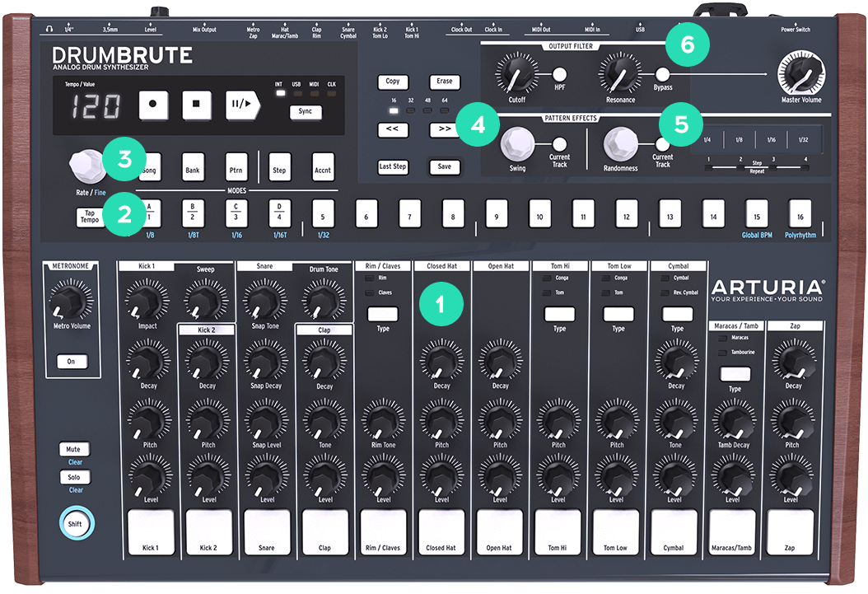Click the Erase button

[x=445, y=82]
